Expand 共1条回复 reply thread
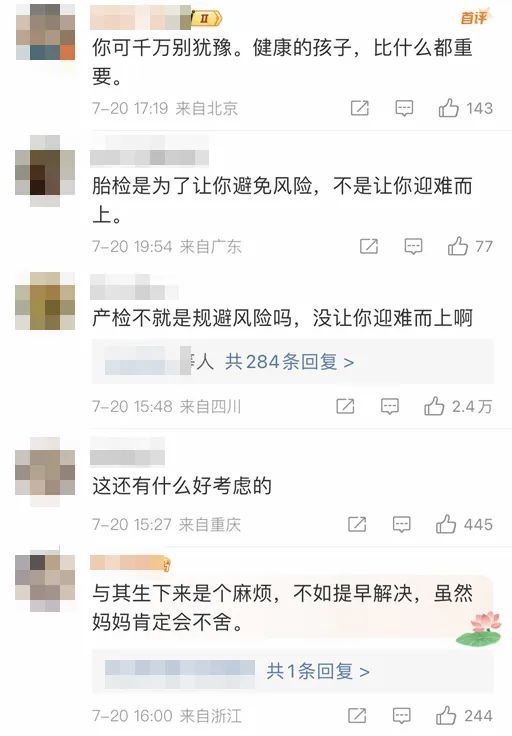 [x=318, y=671]
